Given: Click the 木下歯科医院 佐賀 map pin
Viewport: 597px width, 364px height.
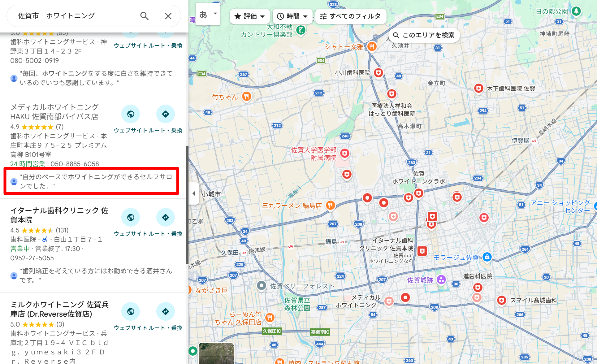Looking at the screenshot, I should pos(478,88).
